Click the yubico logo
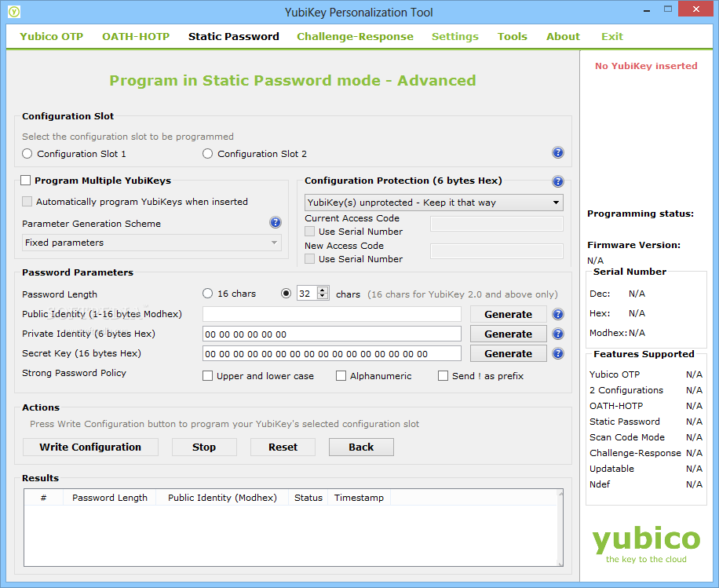This screenshot has width=719, height=588. pyautogui.click(x=646, y=544)
